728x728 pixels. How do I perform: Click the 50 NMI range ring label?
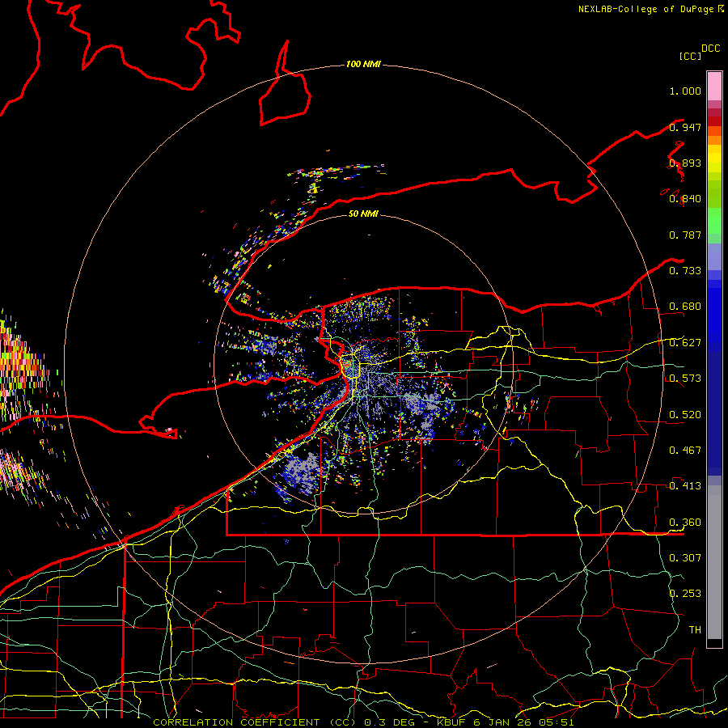tap(363, 214)
